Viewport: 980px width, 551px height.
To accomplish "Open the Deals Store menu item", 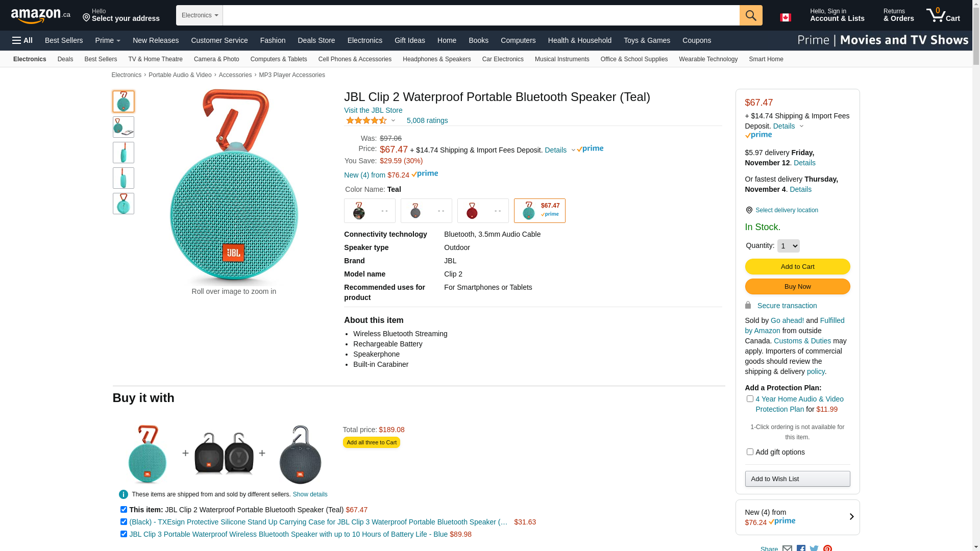I will 316,40.
